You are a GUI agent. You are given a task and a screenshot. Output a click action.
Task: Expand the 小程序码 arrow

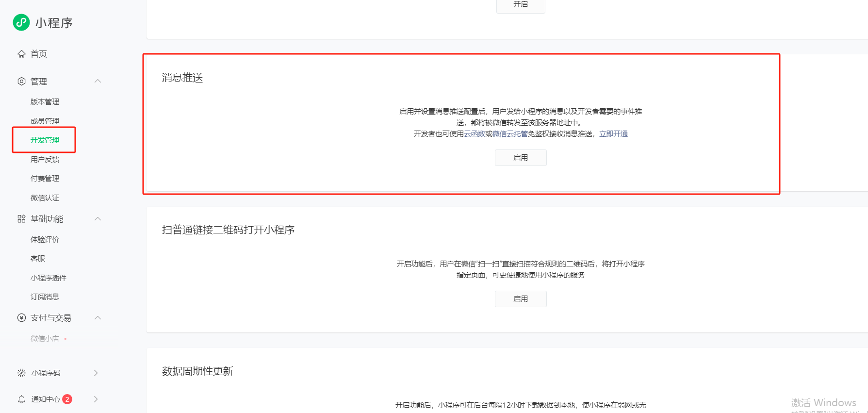point(96,373)
